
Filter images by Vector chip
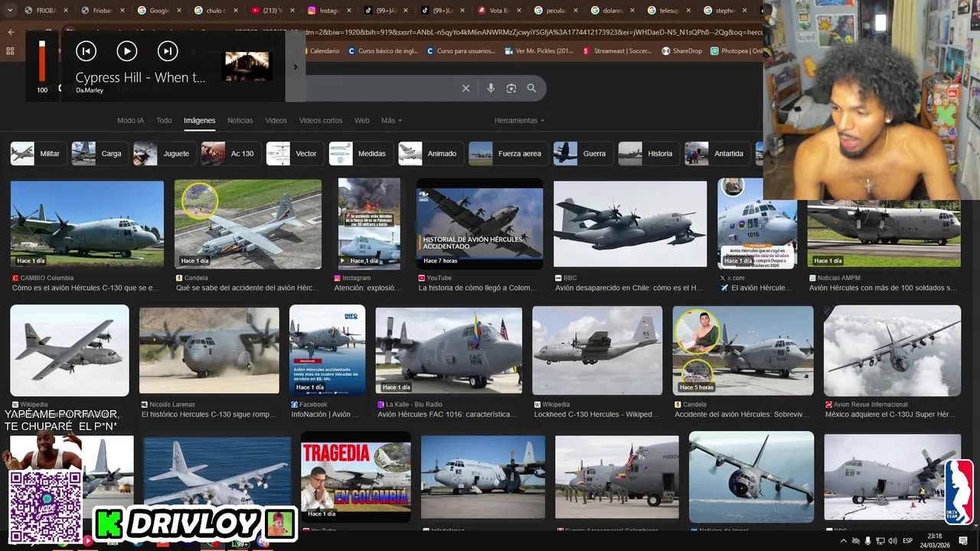tap(294, 154)
